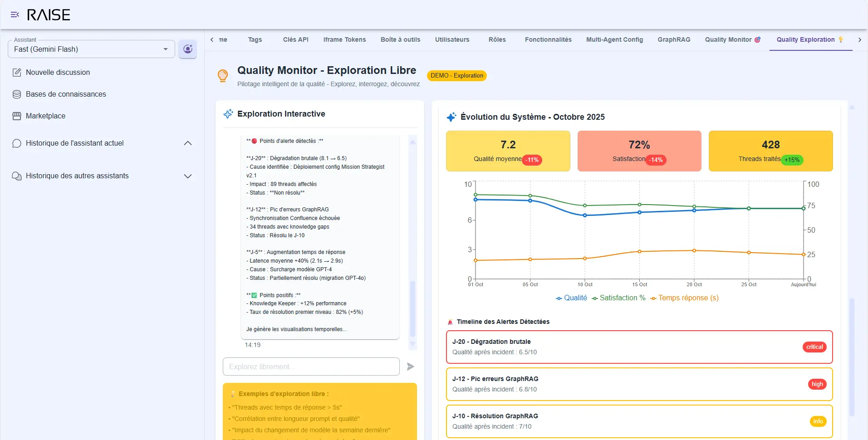
Task: Toggle the Temps réponse (s) legend entry
Action: (684, 298)
